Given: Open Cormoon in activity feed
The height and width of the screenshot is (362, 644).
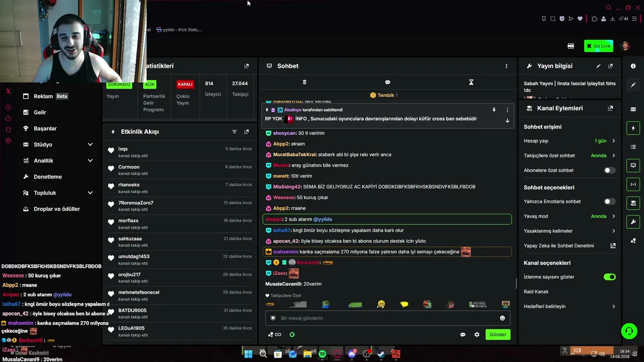Looking at the screenshot, I should (129, 167).
